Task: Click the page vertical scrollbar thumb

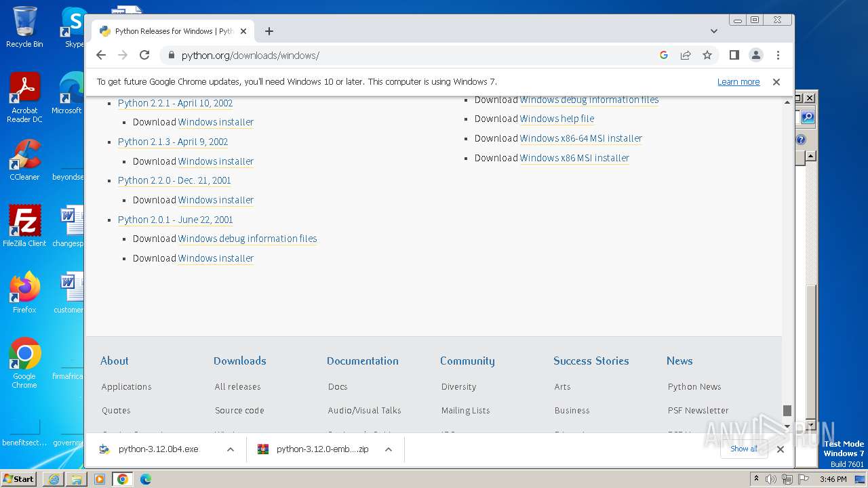Action: tap(787, 411)
